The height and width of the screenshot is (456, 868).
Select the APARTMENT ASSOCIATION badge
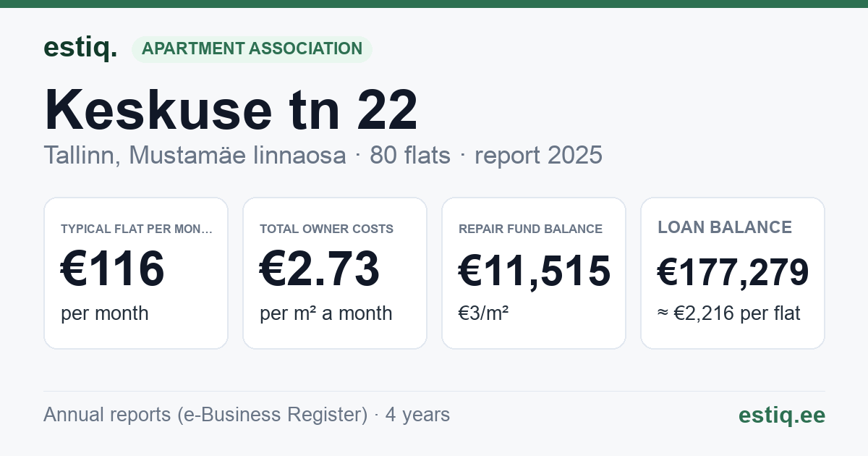252,49
